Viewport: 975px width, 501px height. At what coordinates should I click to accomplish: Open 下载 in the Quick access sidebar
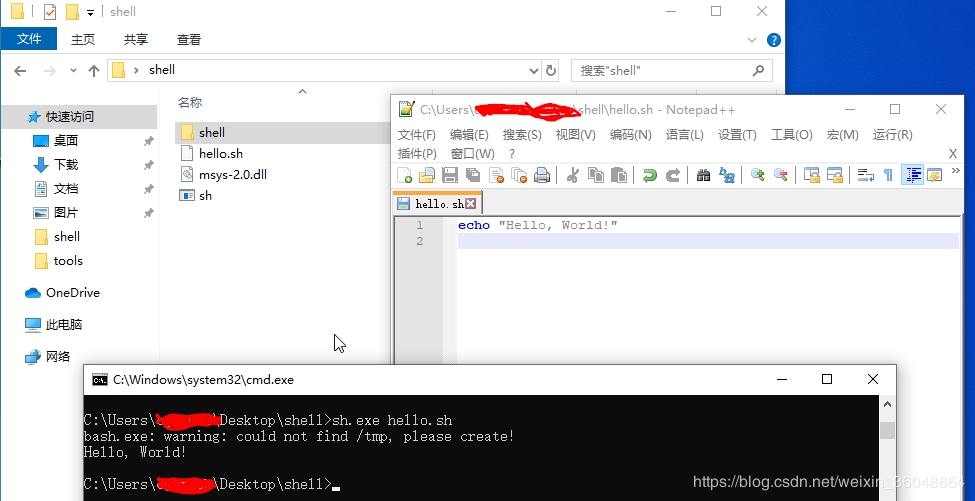point(65,165)
